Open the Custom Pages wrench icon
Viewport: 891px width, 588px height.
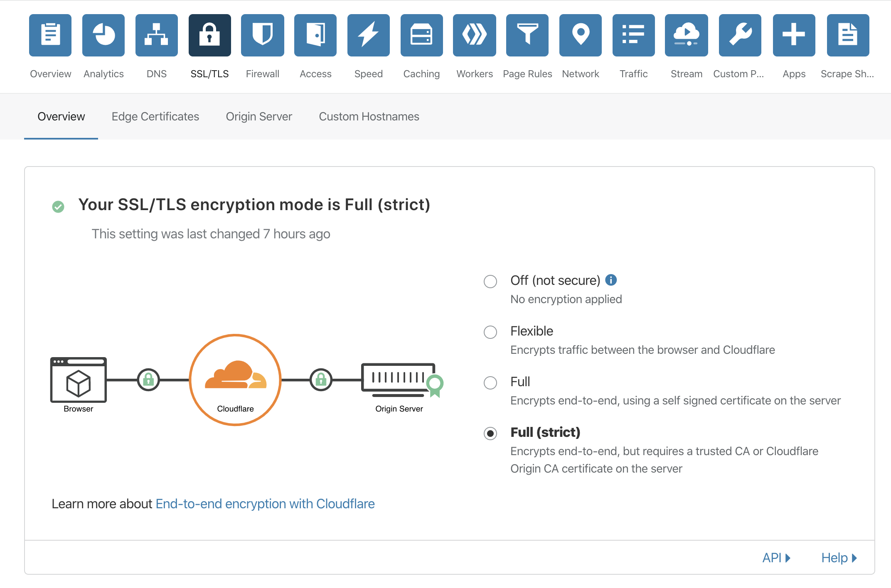740,35
